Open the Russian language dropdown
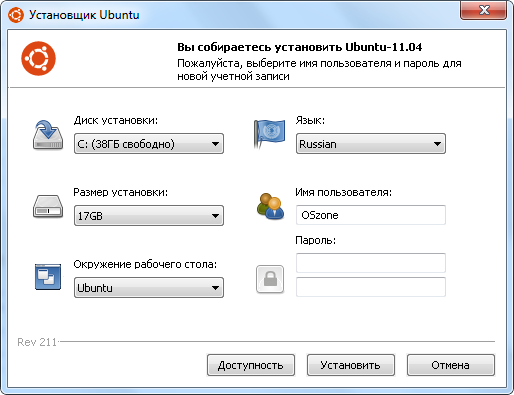The image size is (514, 395). pos(371,144)
